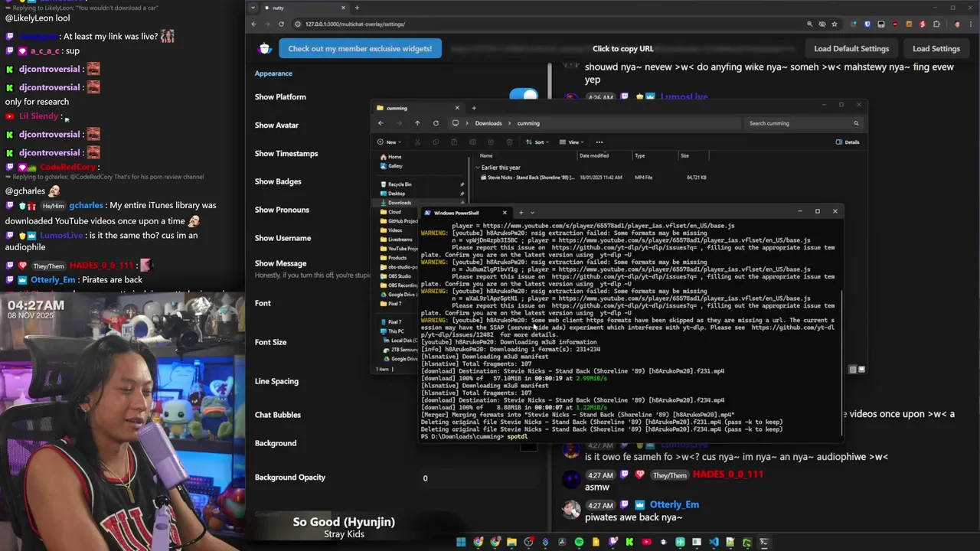Open Home in Explorer sidebar
980x551 pixels.
tap(390, 157)
